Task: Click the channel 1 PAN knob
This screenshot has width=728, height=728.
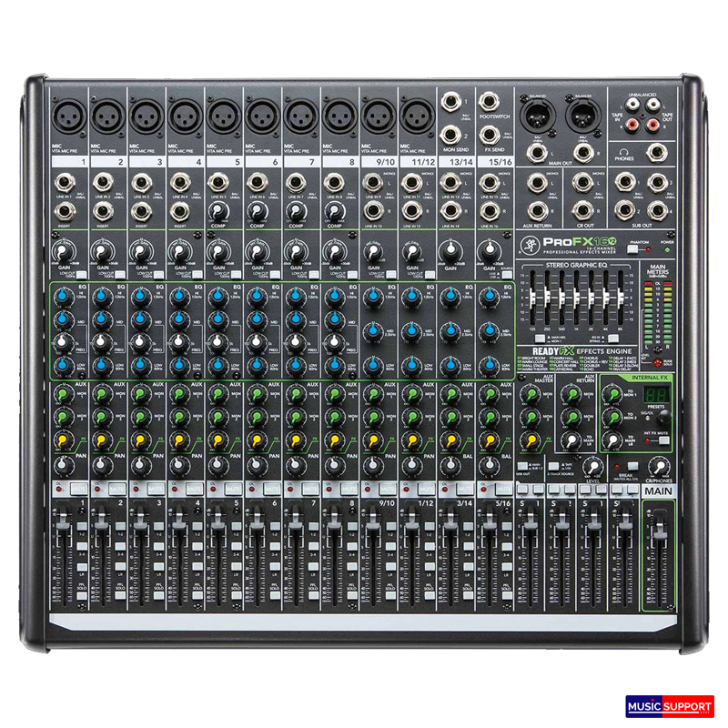Action: tap(63, 467)
